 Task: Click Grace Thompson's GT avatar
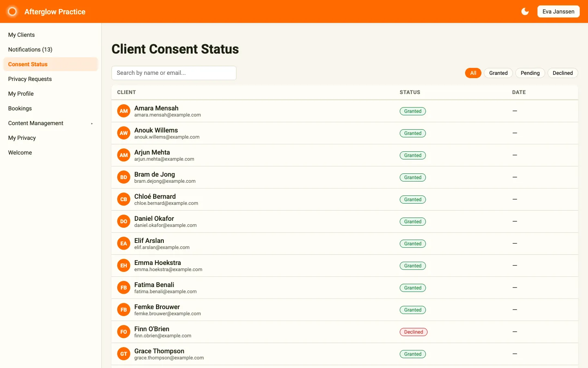pyautogui.click(x=124, y=354)
